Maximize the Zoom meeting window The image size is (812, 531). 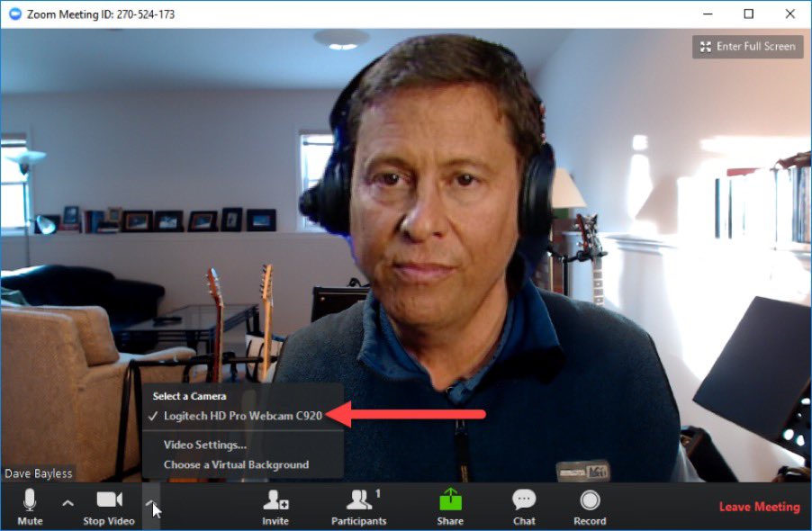pos(748,14)
